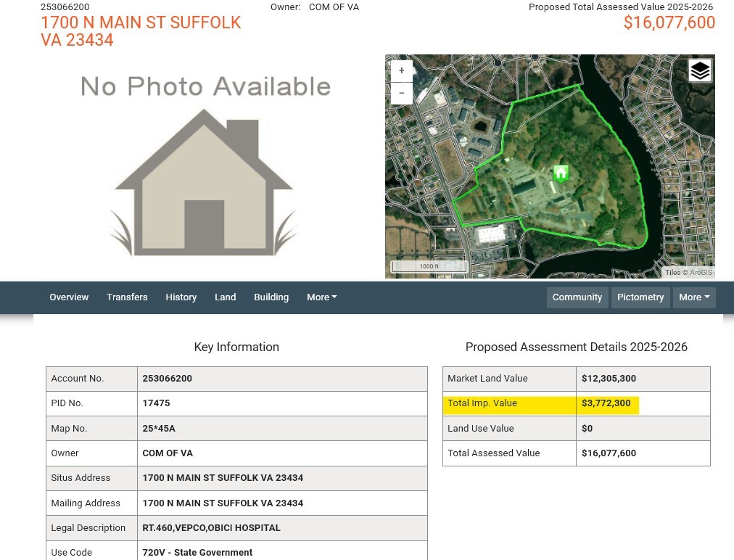Image resolution: width=734 pixels, height=560 pixels.
Task: Click the 1700 N Main St address heading
Action: (140, 31)
